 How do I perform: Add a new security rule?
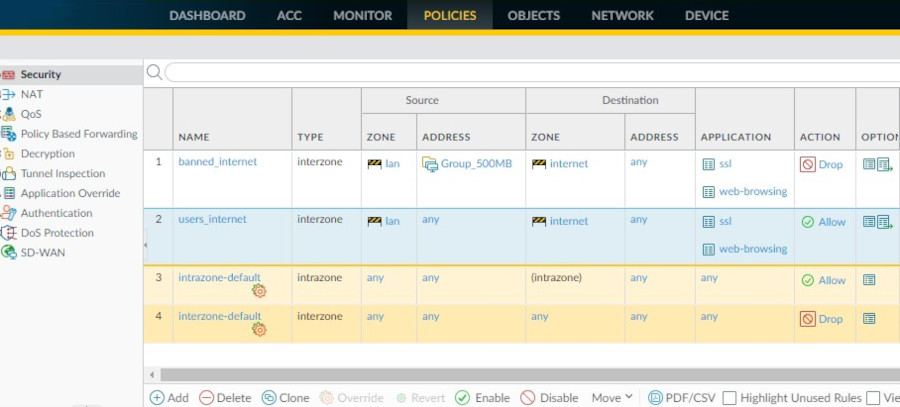point(169,398)
